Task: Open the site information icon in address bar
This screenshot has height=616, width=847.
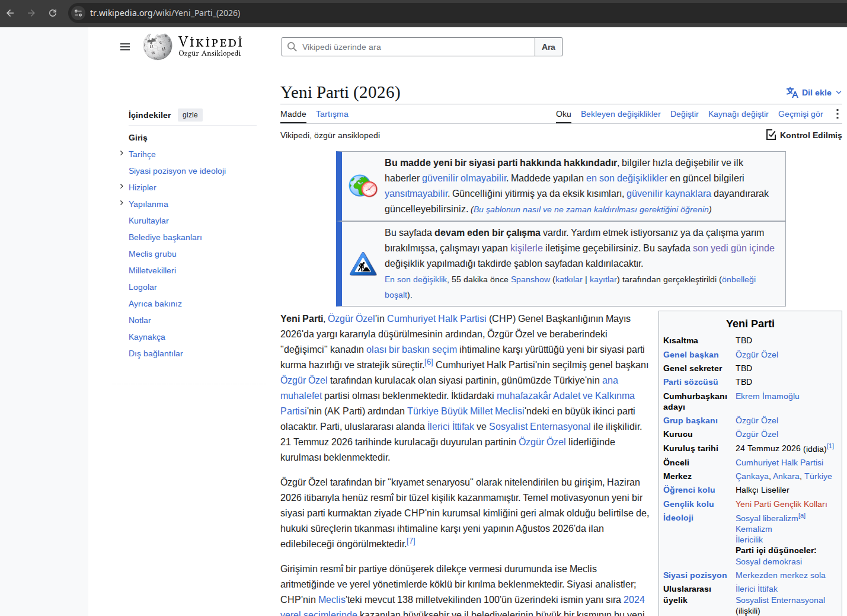Action: point(78,13)
